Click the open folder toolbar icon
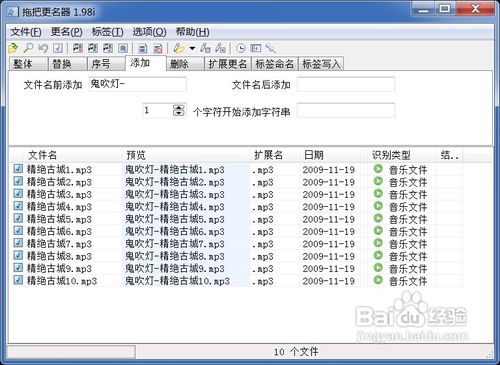Viewport: 500px width, 365px height. coord(13,49)
